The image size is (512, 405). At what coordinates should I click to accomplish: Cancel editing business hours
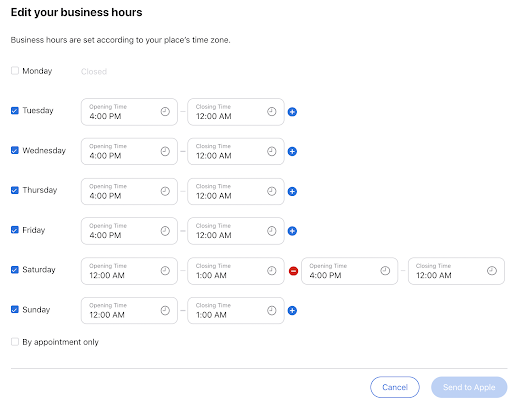click(x=395, y=387)
